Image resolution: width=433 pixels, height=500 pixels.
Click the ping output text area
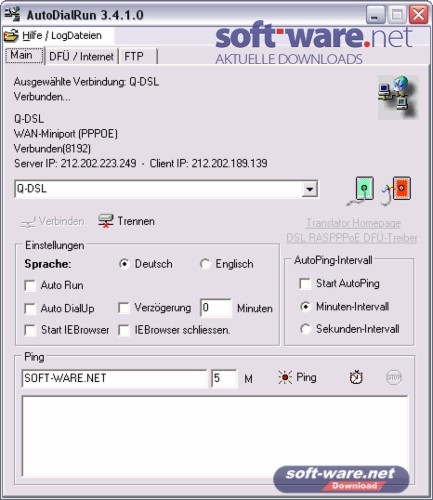pos(215,436)
